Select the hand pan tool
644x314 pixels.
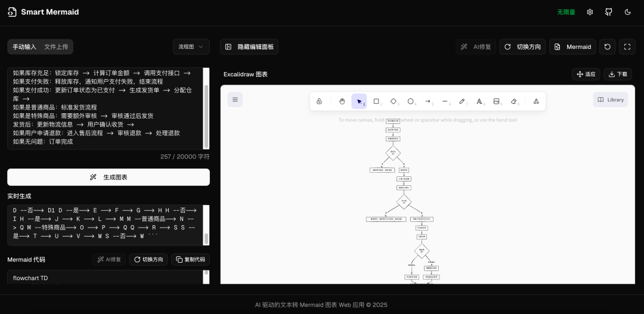coord(342,101)
